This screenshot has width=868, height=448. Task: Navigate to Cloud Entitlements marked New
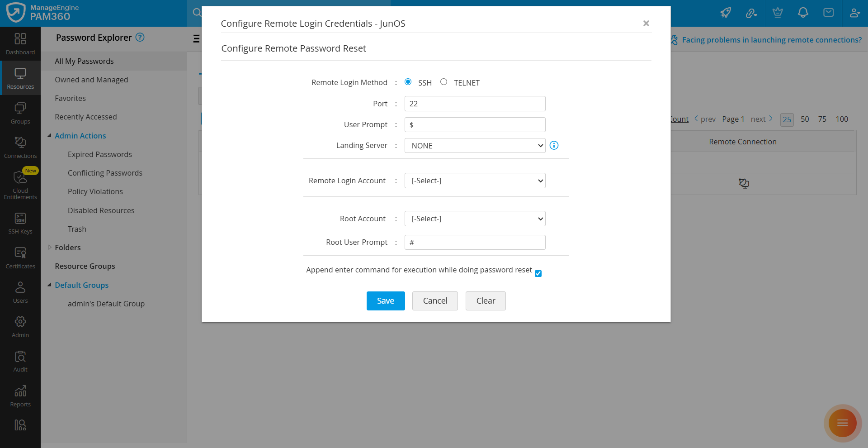[x=20, y=183]
